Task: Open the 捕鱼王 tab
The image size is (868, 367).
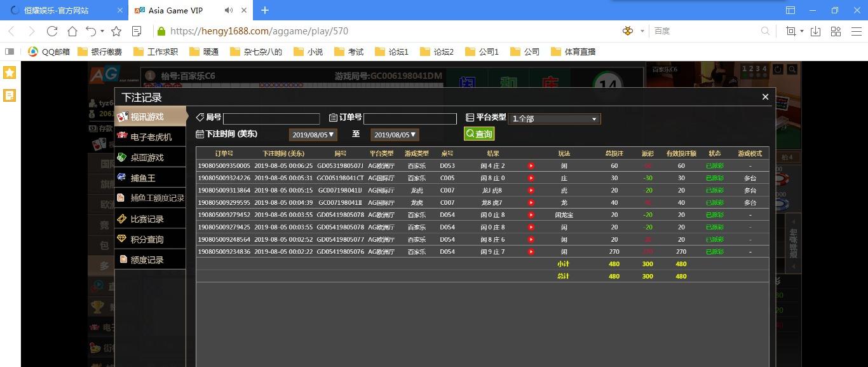Action: pos(150,178)
